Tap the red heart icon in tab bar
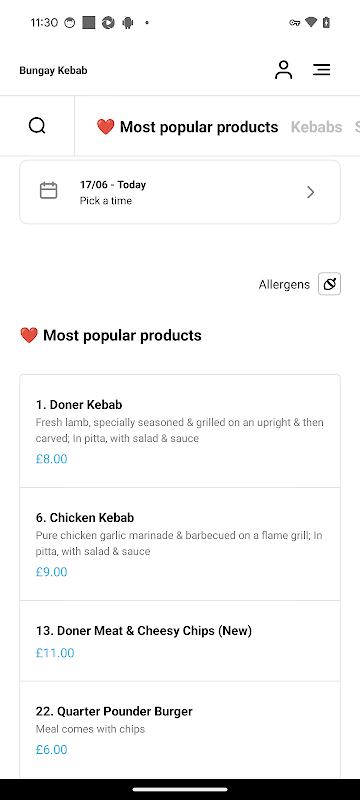This screenshot has height=800, width=360. 106,127
